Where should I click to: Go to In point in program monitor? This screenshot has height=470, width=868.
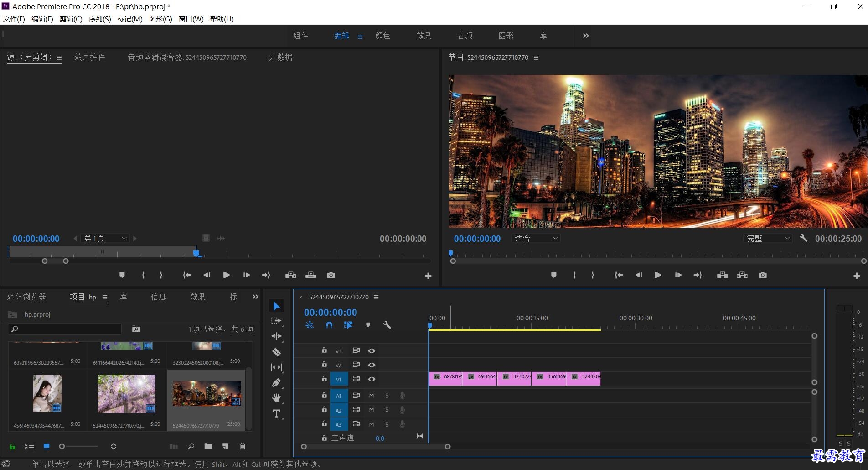618,275
